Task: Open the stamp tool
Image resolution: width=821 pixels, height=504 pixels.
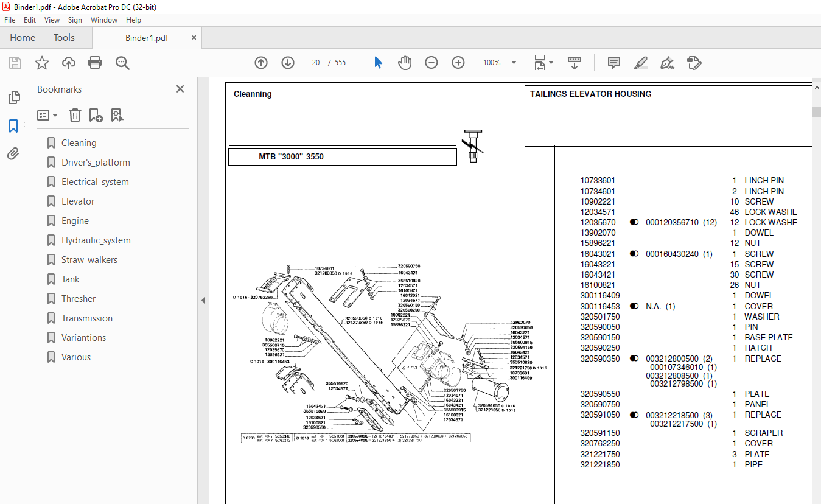Action: click(694, 63)
